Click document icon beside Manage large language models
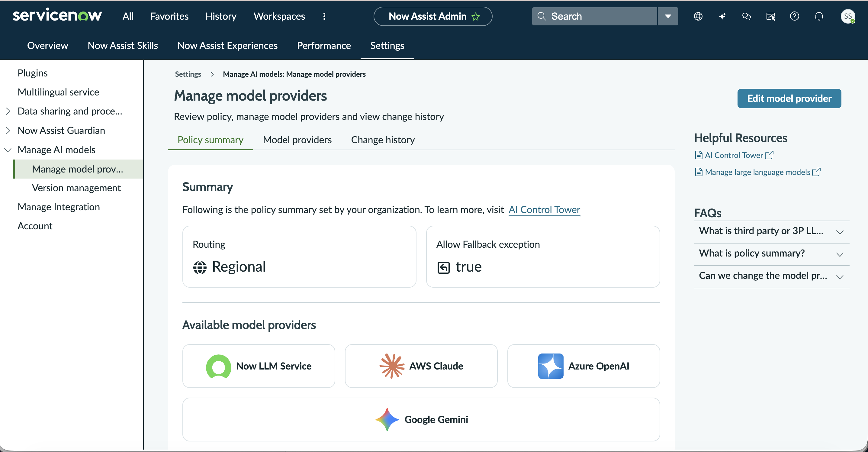Screen dimensions: 868x452 tap(699, 172)
